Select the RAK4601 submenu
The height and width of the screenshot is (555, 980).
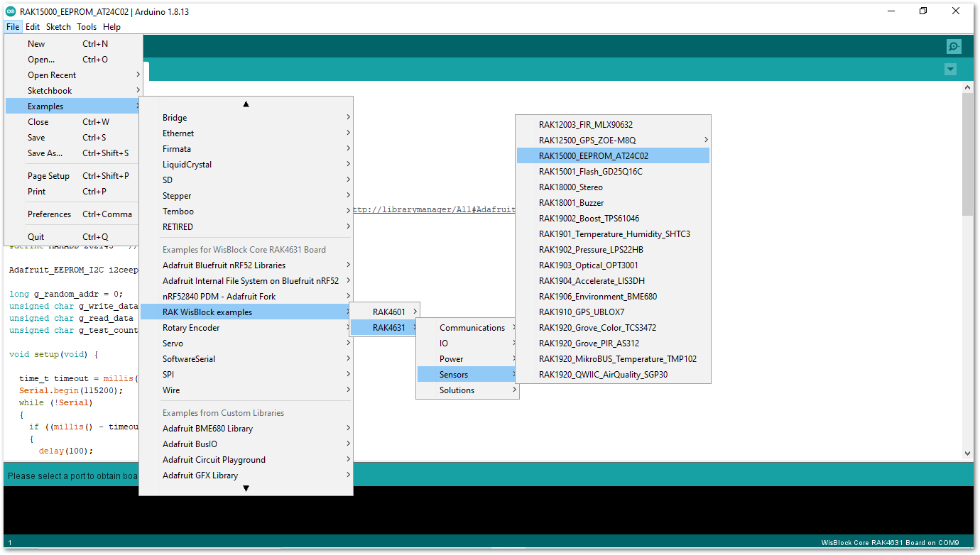(x=386, y=312)
